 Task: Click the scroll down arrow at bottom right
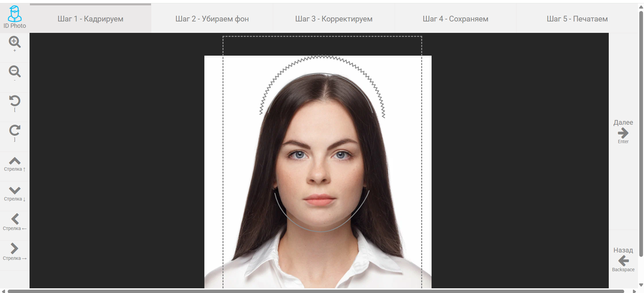pyautogui.click(x=641, y=285)
